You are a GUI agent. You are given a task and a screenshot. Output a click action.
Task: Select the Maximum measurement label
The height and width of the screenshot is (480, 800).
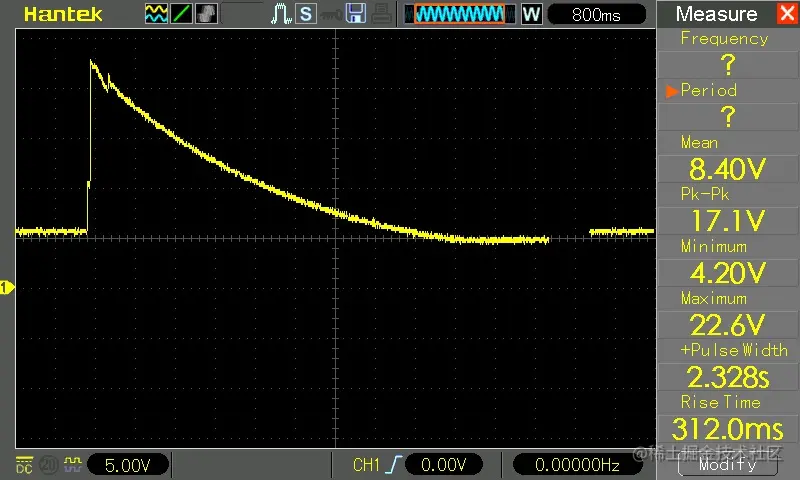(x=714, y=298)
